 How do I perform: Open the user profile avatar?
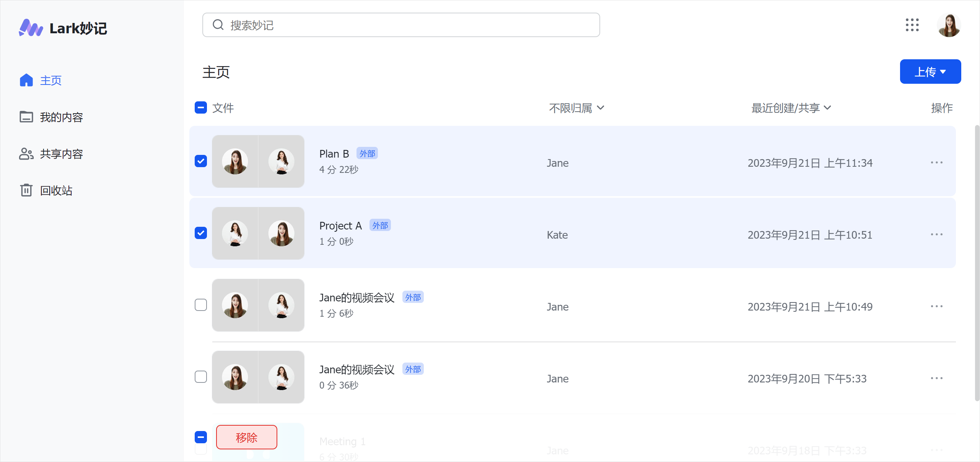click(x=949, y=25)
